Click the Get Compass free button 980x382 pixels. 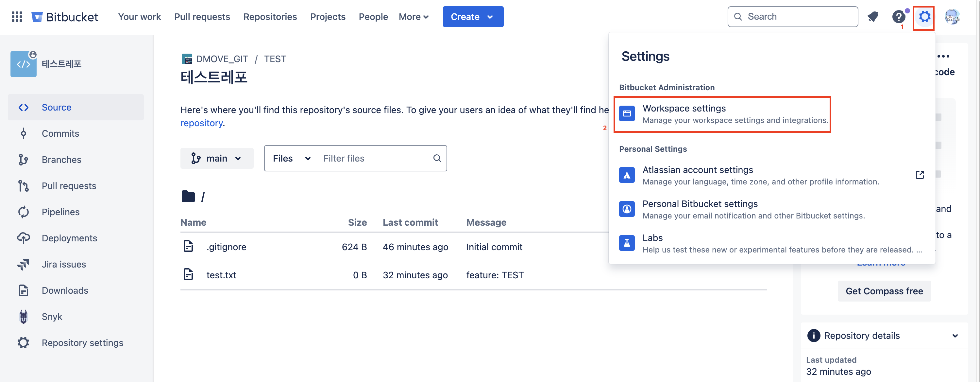(x=884, y=291)
